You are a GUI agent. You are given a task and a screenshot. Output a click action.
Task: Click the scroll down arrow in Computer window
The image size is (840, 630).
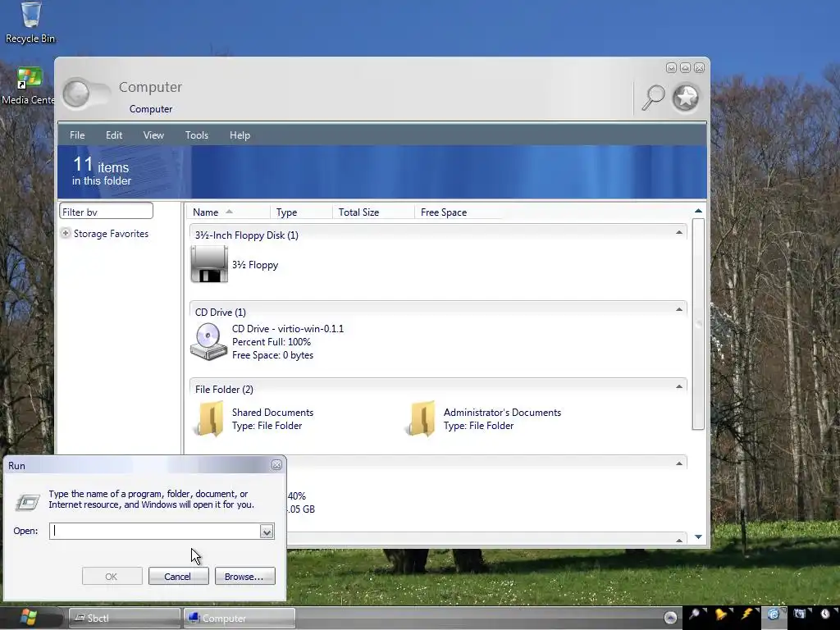698,536
